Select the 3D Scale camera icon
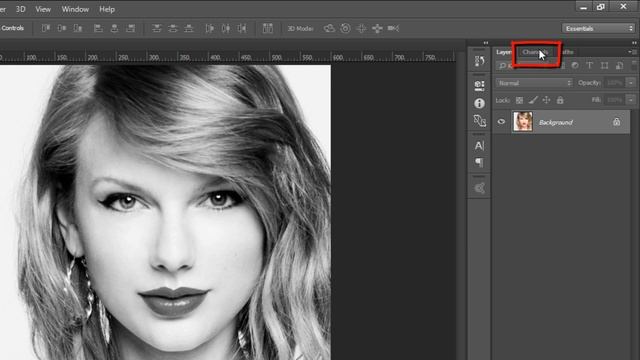Screen dimensions: 640x360 [x=393, y=28]
